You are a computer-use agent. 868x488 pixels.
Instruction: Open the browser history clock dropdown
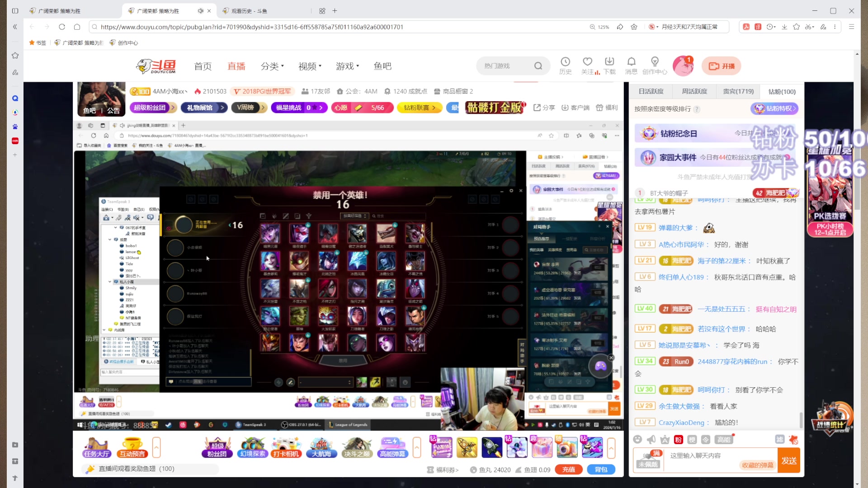tap(771, 27)
